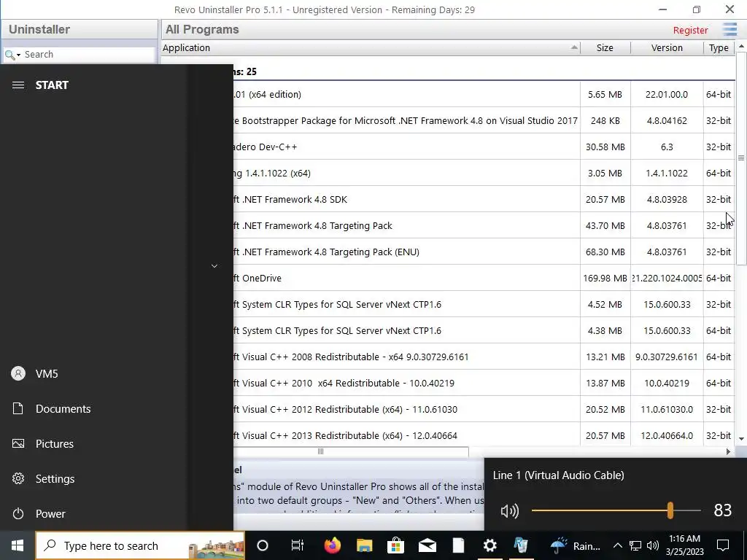Click the Uninstaller panel header
The image size is (747, 560).
tap(79, 29)
